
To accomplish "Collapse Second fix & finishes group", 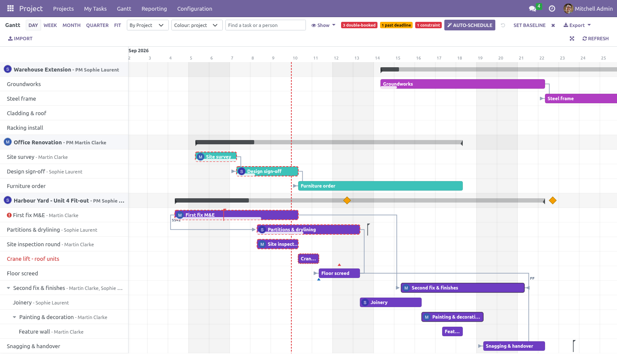I will click(9, 288).
